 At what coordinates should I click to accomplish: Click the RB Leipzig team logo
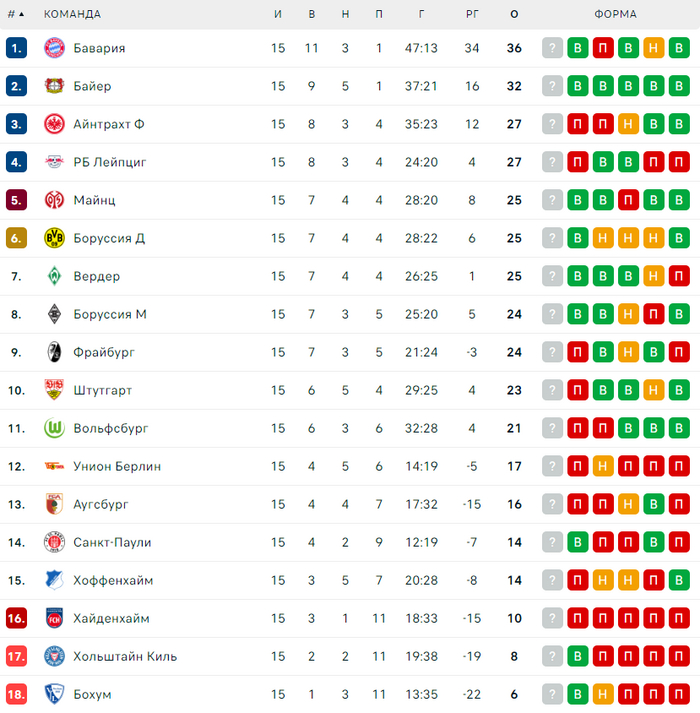click(54, 162)
